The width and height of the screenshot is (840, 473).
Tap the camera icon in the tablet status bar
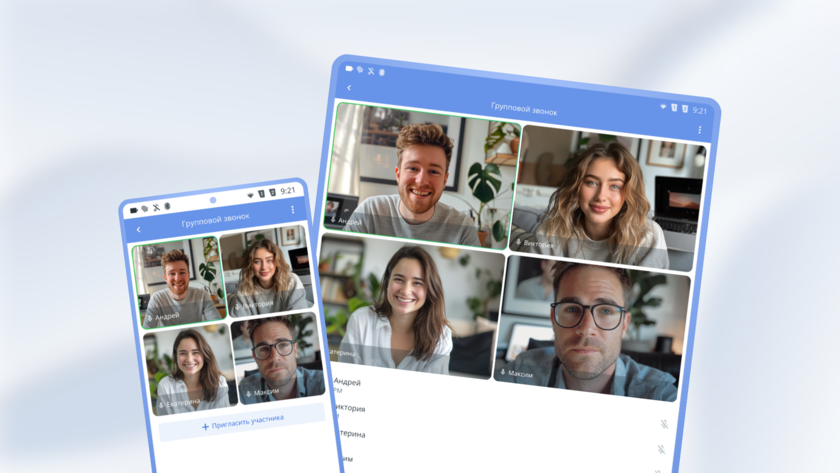tap(349, 69)
